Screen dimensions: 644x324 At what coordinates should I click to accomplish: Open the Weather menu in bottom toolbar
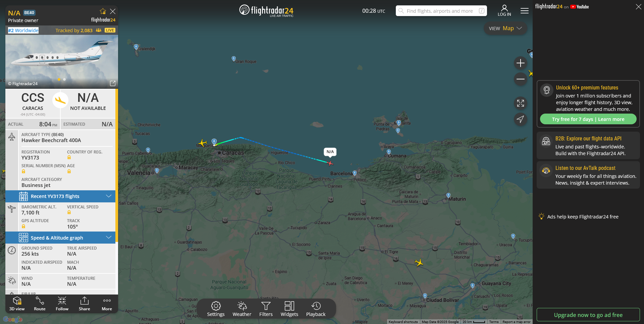242,309
